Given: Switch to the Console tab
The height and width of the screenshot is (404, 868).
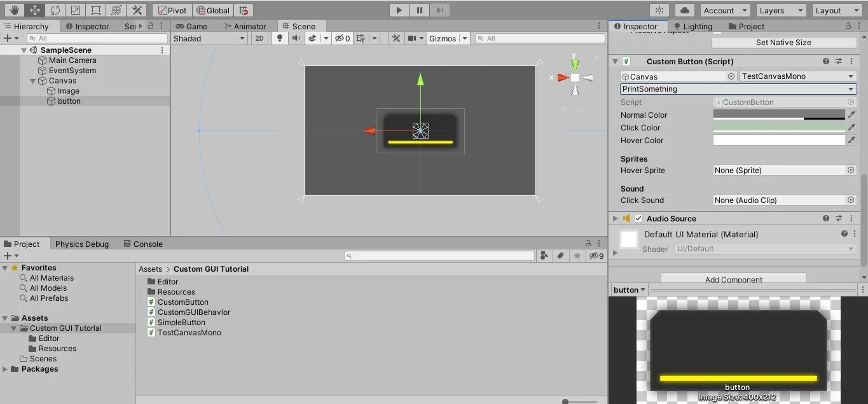Looking at the screenshot, I should point(143,244).
